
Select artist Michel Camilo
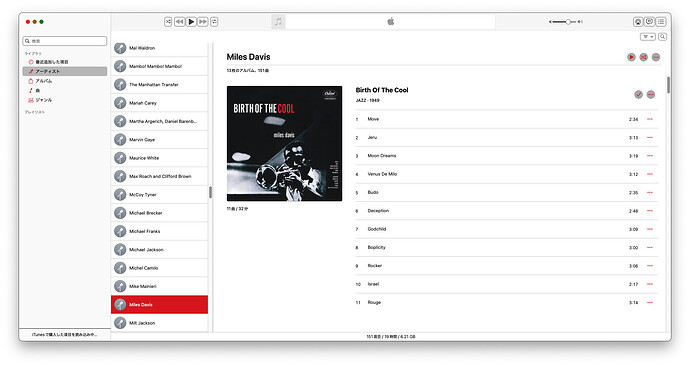tap(159, 268)
